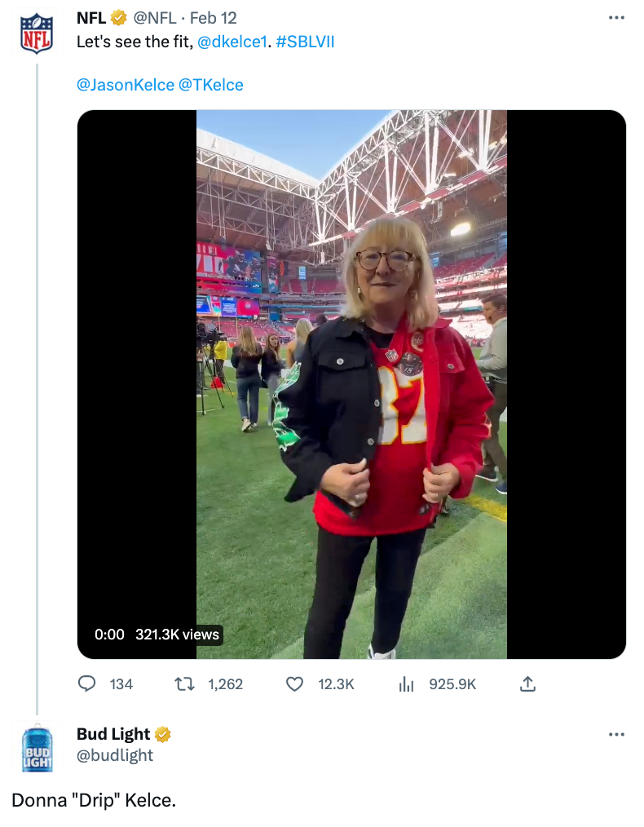View tweet analytics bar chart icon
644x827 pixels.
406,683
